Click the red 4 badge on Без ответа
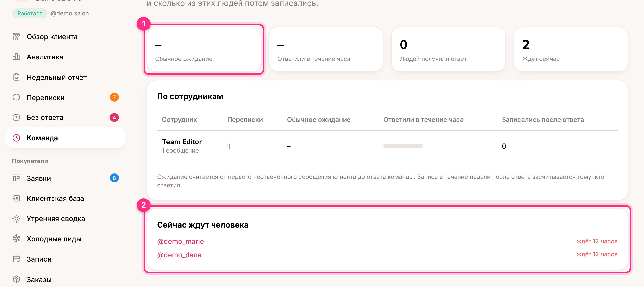 tap(114, 117)
